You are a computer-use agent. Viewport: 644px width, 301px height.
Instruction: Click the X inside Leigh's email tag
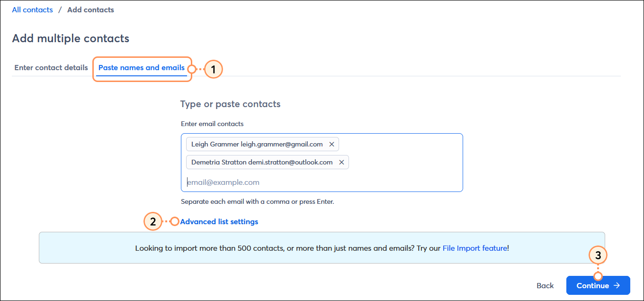pos(331,144)
